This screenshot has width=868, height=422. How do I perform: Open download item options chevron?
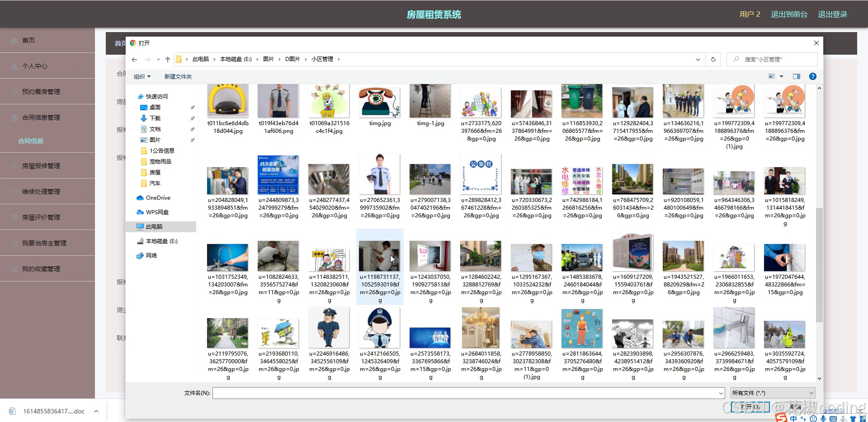coord(96,411)
